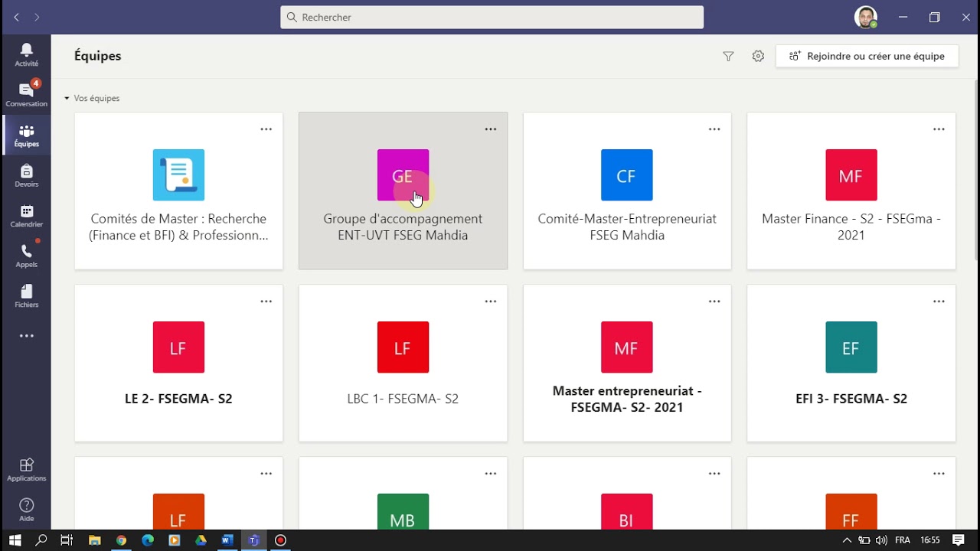Screen dimensions: 980x551
Task: Open the green MB team tile
Action: point(403,511)
